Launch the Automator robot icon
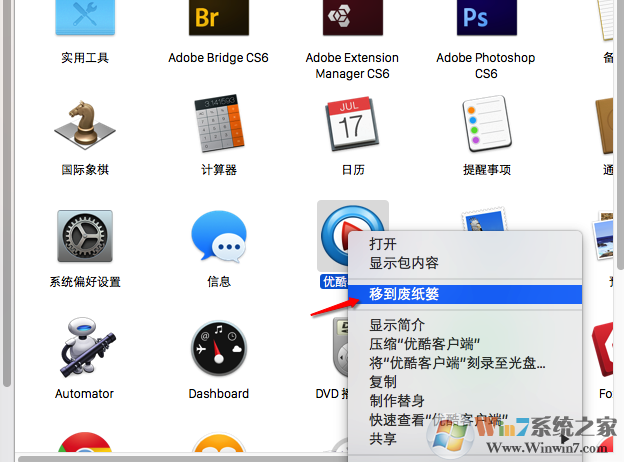Image resolution: width=624 pixels, height=462 pixels. click(85, 350)
